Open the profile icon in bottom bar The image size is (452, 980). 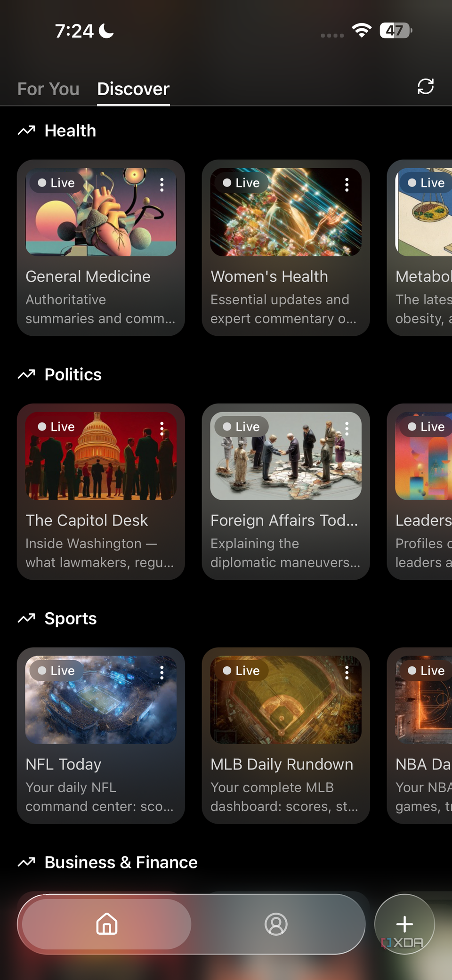click(x=276, y=924)
